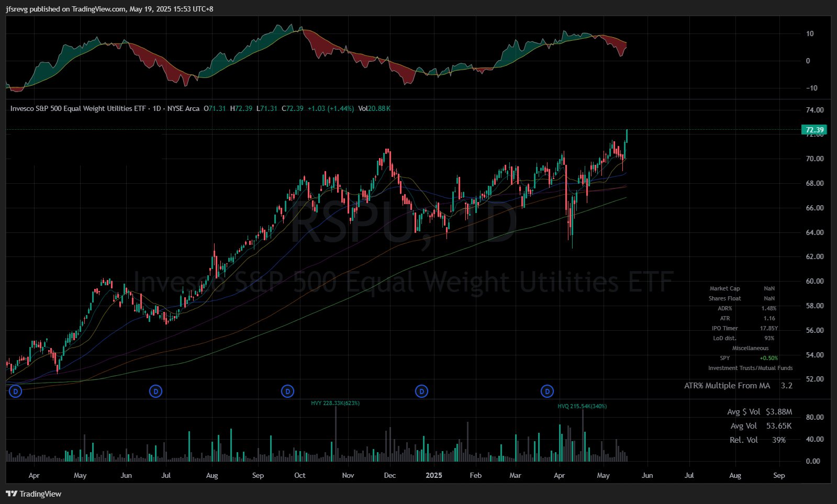
Task: Open the dividend marker nearest December
Action: pos(421,391)
